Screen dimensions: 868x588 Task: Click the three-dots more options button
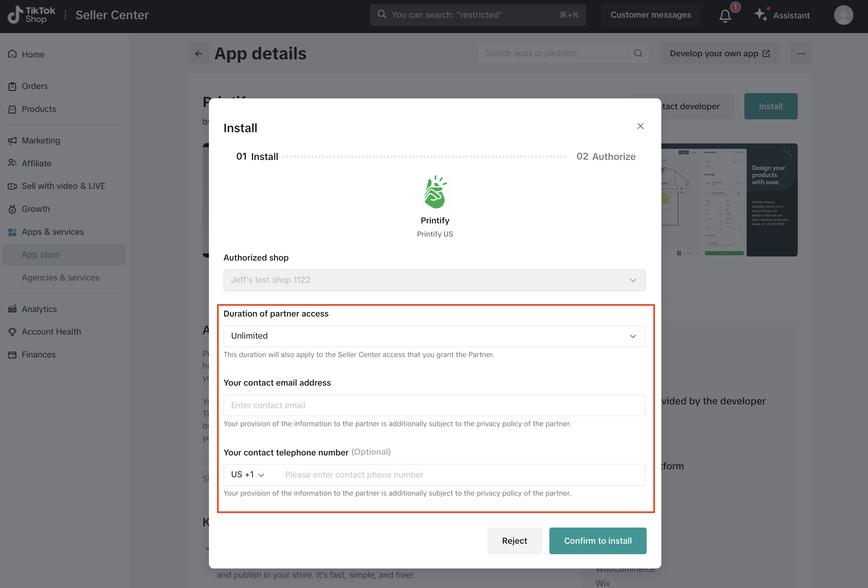tap(801, 54)
